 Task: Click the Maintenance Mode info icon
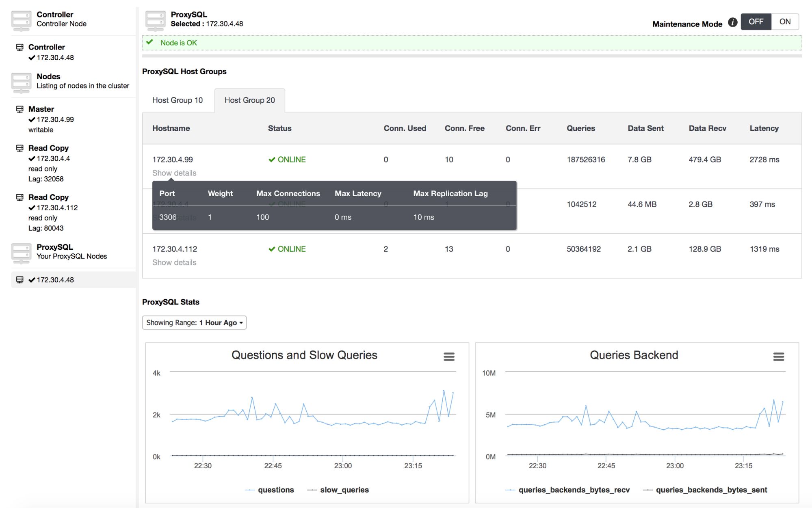[x=732, y=22]
